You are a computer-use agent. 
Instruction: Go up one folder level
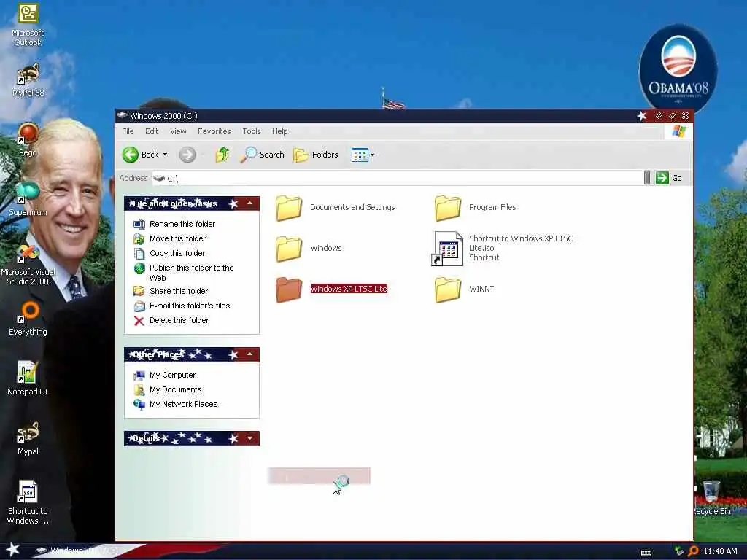pyautogui.click(x=222, y=155)
